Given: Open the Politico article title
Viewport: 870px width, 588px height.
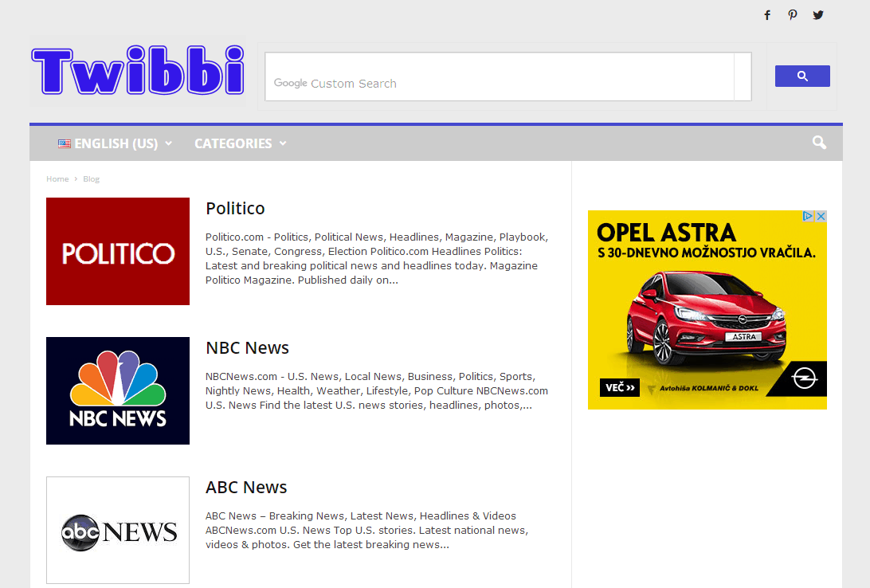Looking at the screenshot, I should 235,209.
